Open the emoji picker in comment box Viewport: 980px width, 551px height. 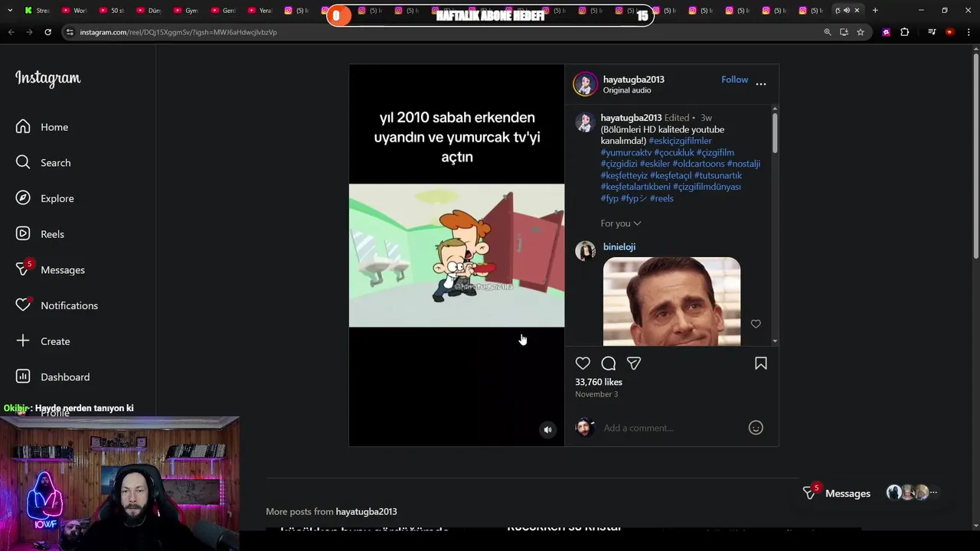(756, 428)
